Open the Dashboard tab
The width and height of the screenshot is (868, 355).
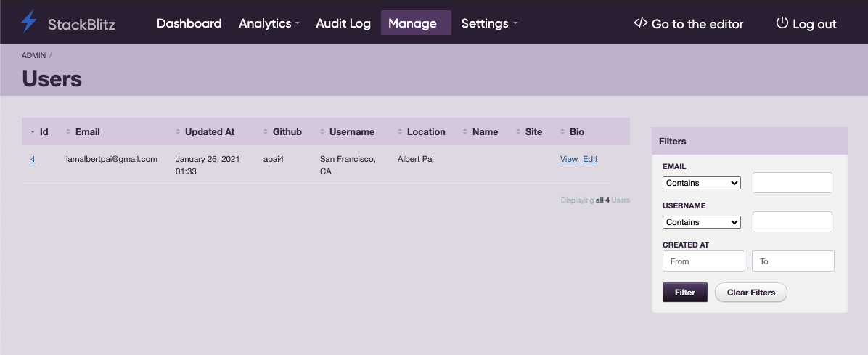click(189, 23)
